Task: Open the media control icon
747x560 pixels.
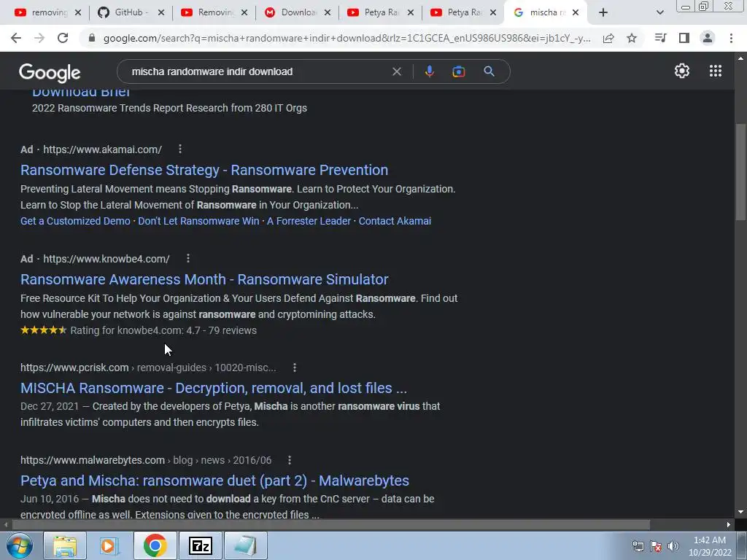Action: (660, 38)
